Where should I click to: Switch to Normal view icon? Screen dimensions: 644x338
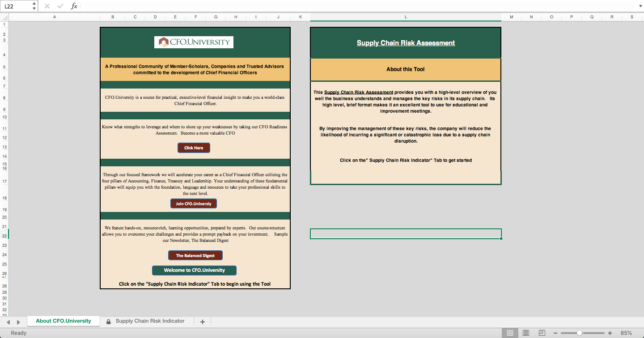510,333
